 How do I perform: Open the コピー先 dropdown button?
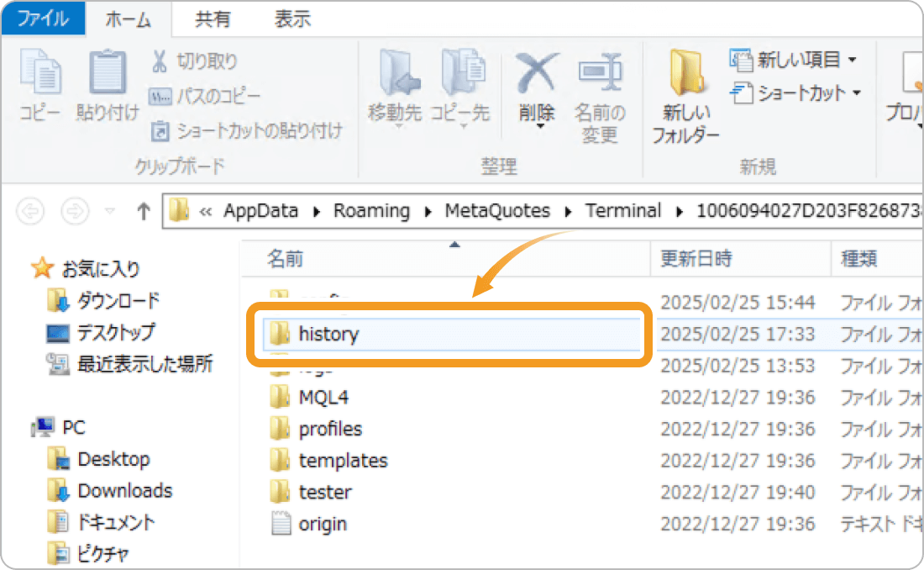click(460, 88)
